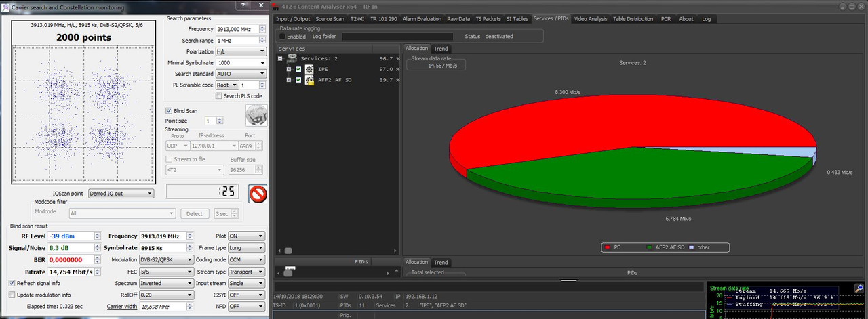Switch PIDs chart to Trend tab
Viewport: 868px width, 319px height.
pyautogui.click(x=441, y=262)
